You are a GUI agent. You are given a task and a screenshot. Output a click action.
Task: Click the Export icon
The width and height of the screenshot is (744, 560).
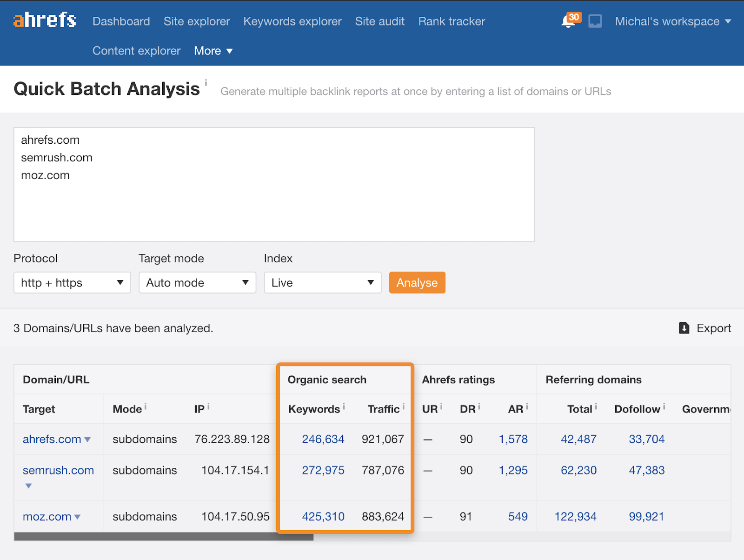[684, 328]
